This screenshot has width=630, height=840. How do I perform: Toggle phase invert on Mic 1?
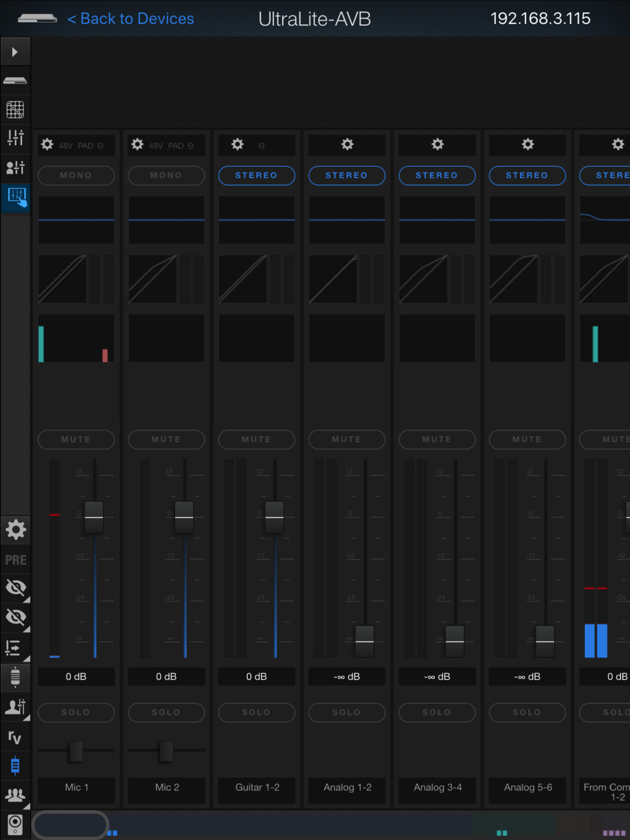coord(100,146)
